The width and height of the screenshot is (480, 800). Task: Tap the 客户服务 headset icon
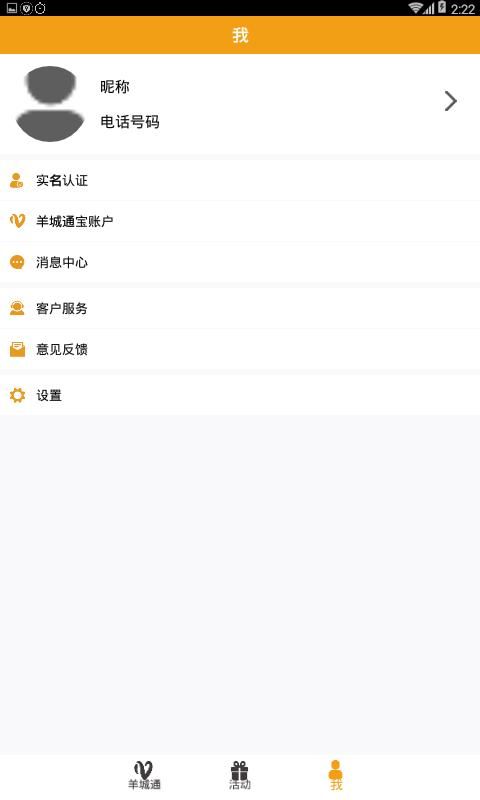[x=17, y=308]
